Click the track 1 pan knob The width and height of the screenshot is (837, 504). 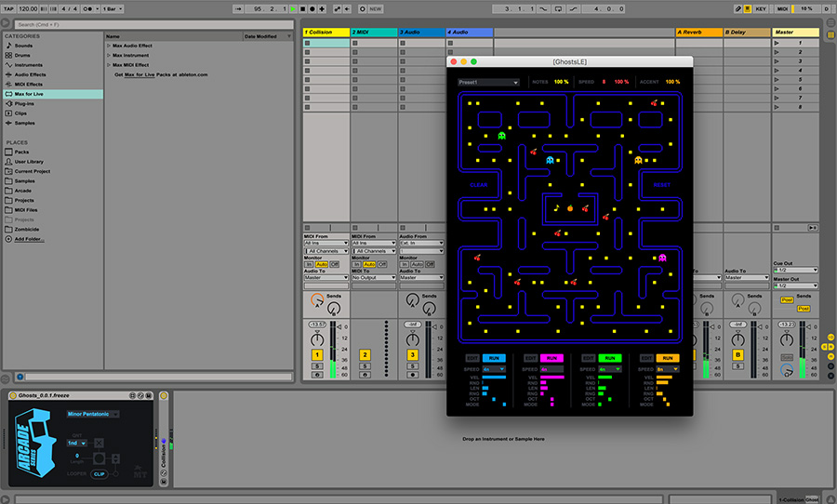317,339
